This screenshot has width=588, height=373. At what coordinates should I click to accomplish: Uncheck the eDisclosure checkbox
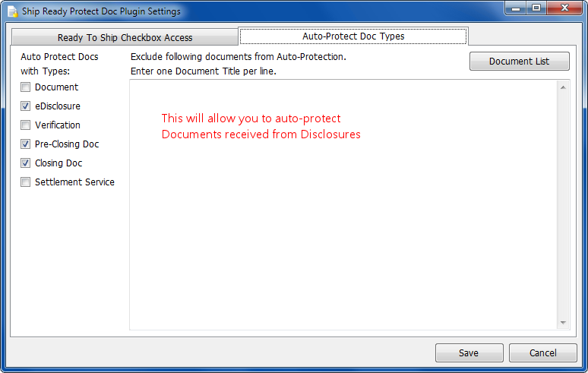(25, 106)
